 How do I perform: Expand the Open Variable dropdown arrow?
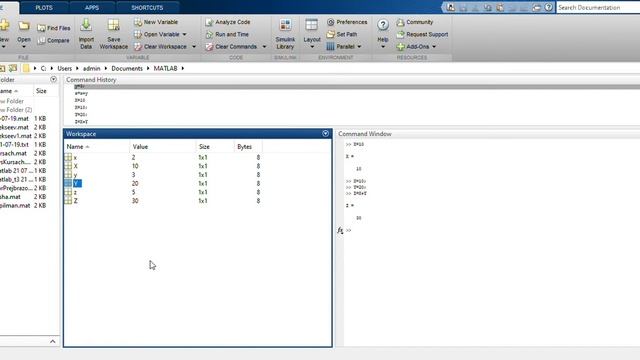pyautogui.click(x=184, y=34)
